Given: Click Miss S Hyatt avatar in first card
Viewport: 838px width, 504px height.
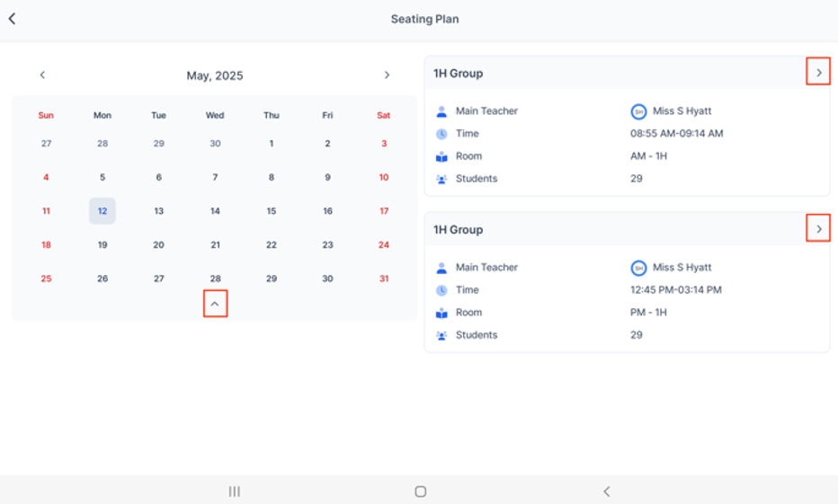Looking at the screenshot, I should (638, 111).
